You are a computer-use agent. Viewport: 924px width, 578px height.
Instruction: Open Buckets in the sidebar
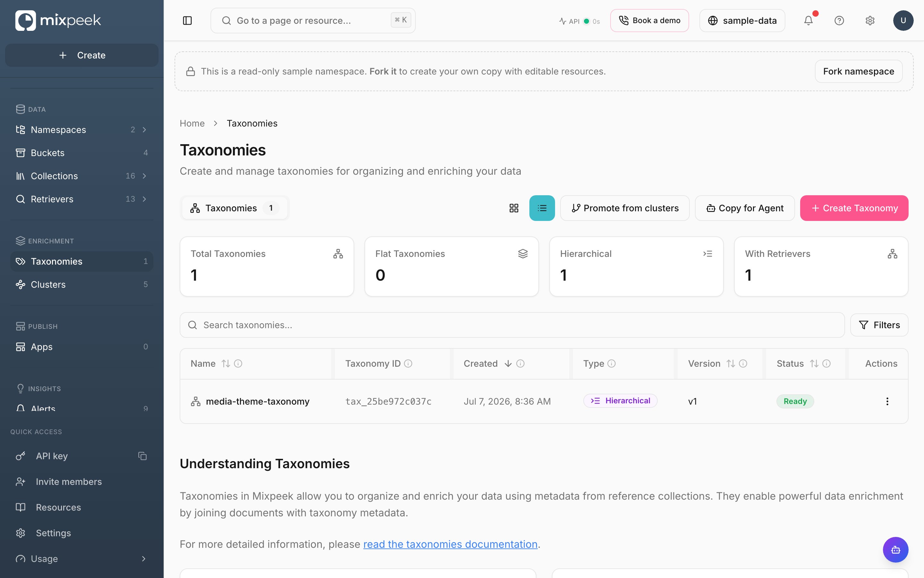82,153
